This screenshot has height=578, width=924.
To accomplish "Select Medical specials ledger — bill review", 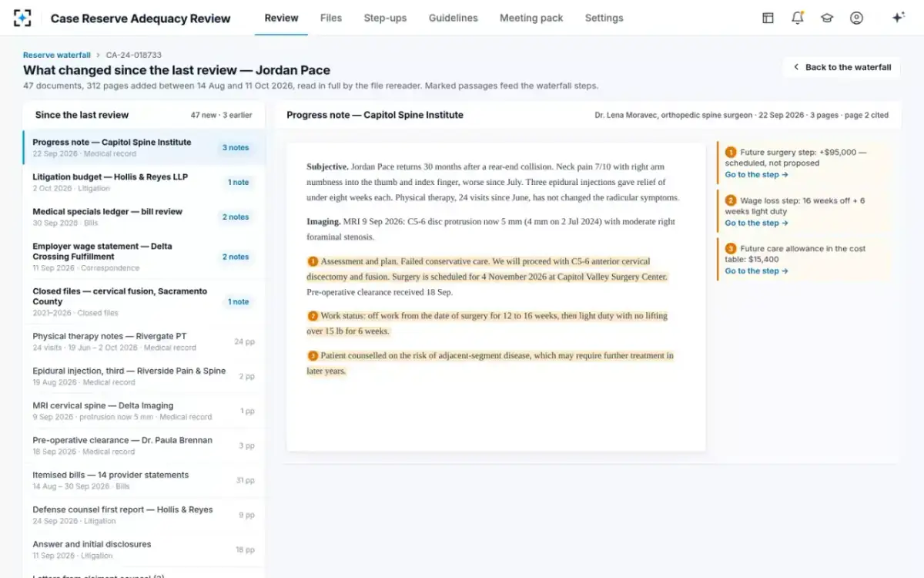I will pyautogui.click(x=144, y=217).
